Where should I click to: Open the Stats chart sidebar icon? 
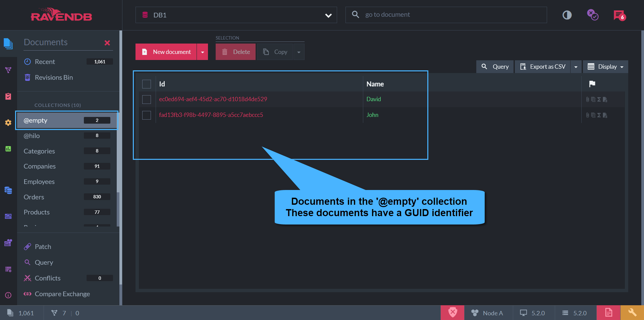click(8, 149)
